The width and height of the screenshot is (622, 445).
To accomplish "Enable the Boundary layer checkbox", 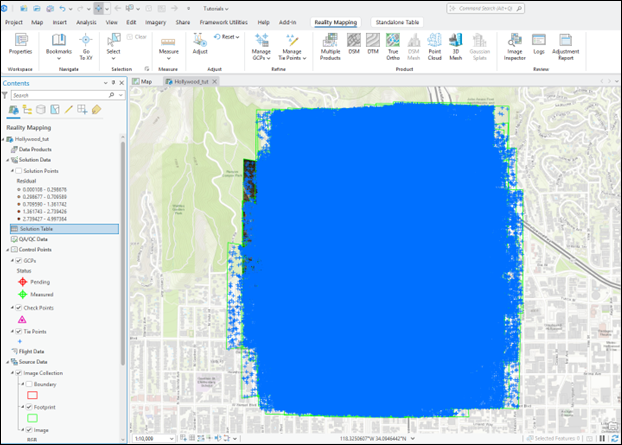I will 29,384.
